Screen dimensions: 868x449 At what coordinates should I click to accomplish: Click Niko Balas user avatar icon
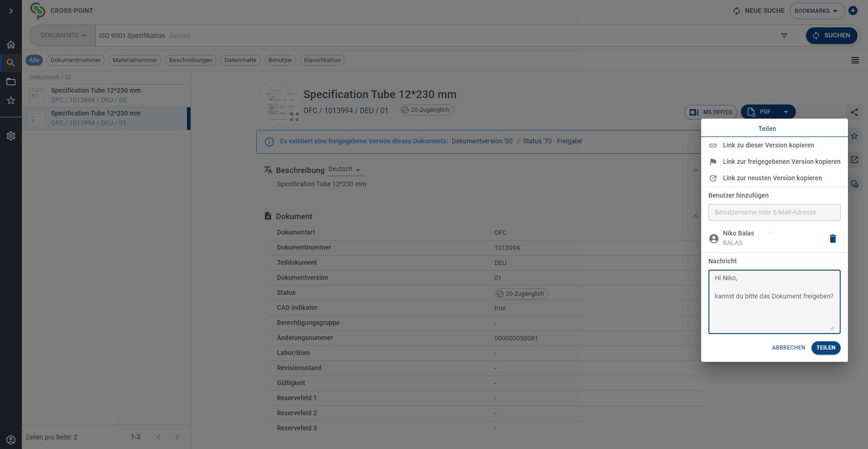(714, 239)
